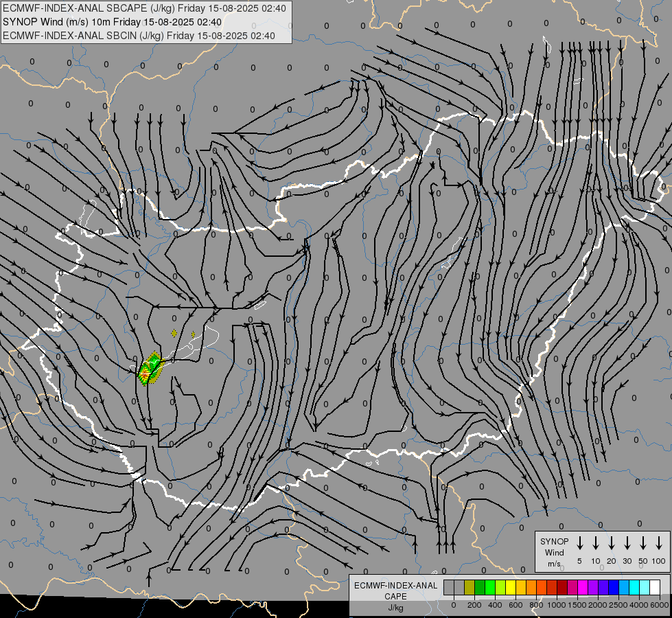672x618 pixels.
Task: Select the dark red swatch right of 1000 tick
Action: pos(562,587)
